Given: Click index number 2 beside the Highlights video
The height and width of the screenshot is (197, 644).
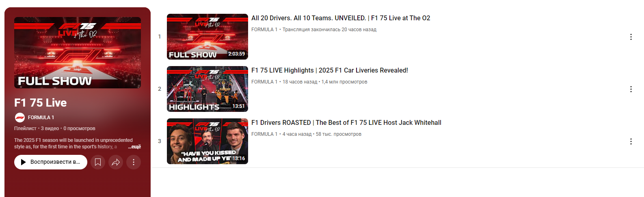Looking at the screenshot, I should [x=160, y=89].
